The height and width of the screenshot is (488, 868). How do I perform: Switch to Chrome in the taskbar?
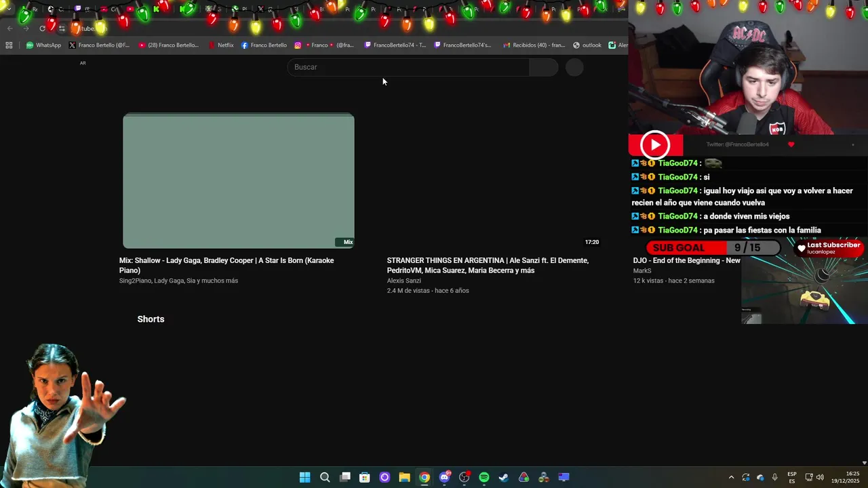tap(425, 477)
